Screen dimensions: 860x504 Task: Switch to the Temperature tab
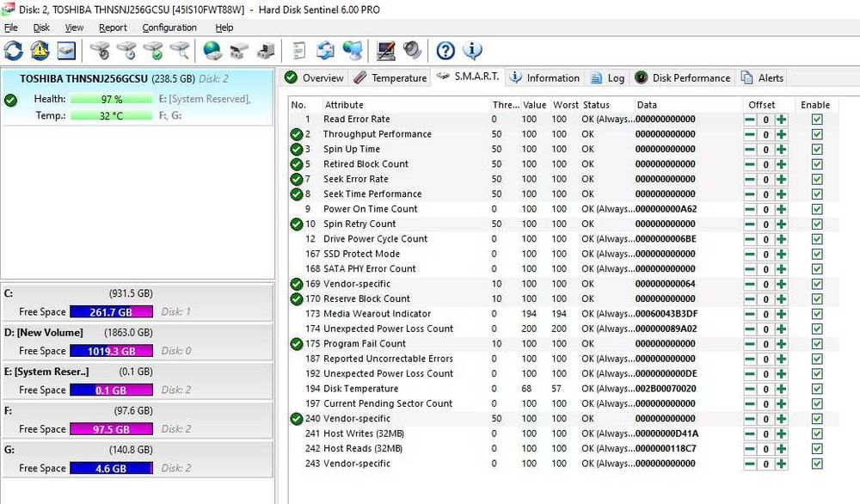tap(390, 78)
